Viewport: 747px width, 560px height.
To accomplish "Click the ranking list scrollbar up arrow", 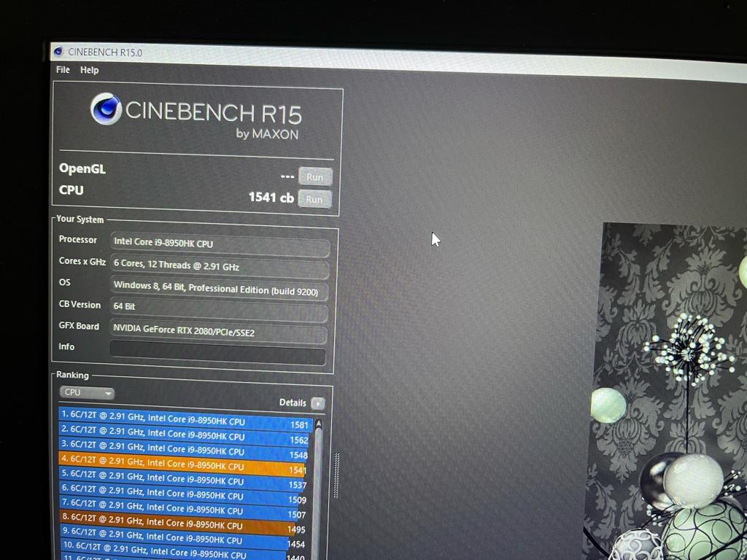I will pos(318,424).
